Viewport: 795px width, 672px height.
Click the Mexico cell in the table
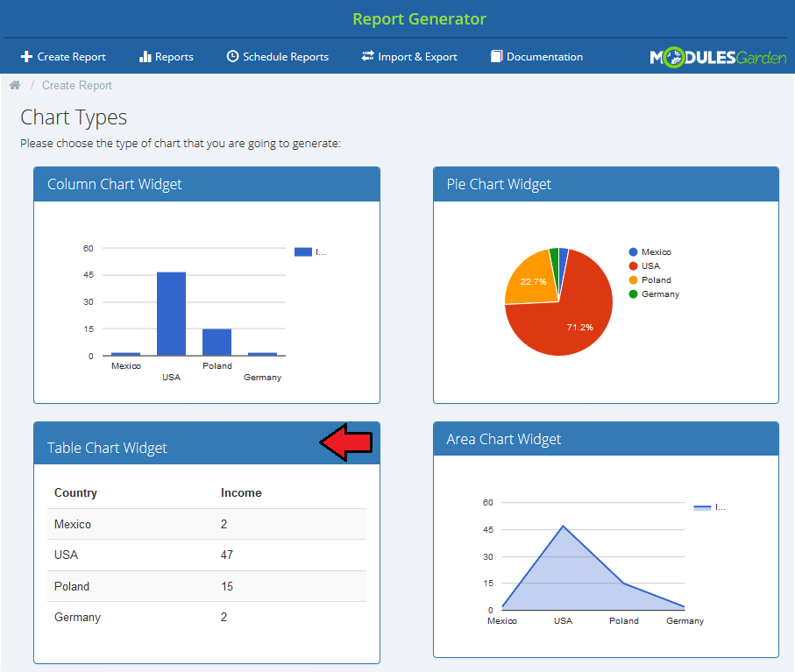click(73, 524)
